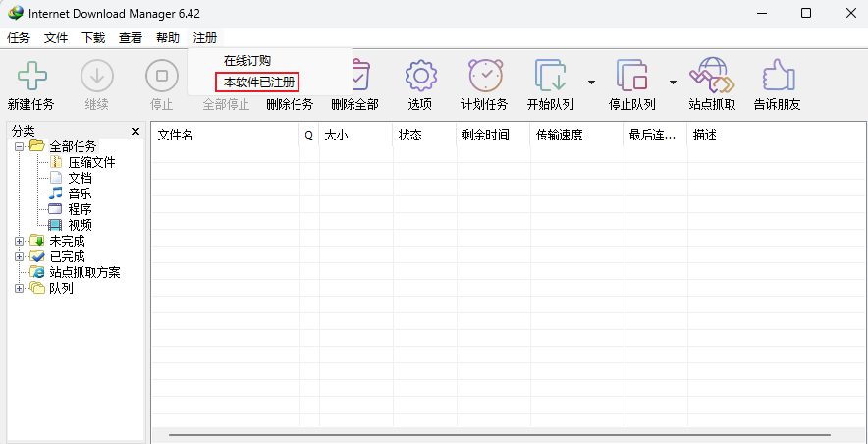Click the Start Queue (开始队列) icon
Image resolution: width=868 pixels, height=444 pixels.
pyautogui.click(x=550, y=76)
